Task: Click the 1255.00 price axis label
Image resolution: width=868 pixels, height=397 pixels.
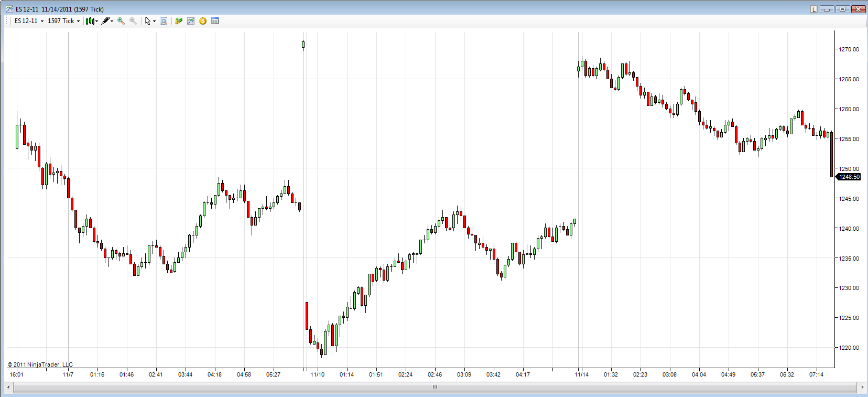Action: tap(849, 139)
